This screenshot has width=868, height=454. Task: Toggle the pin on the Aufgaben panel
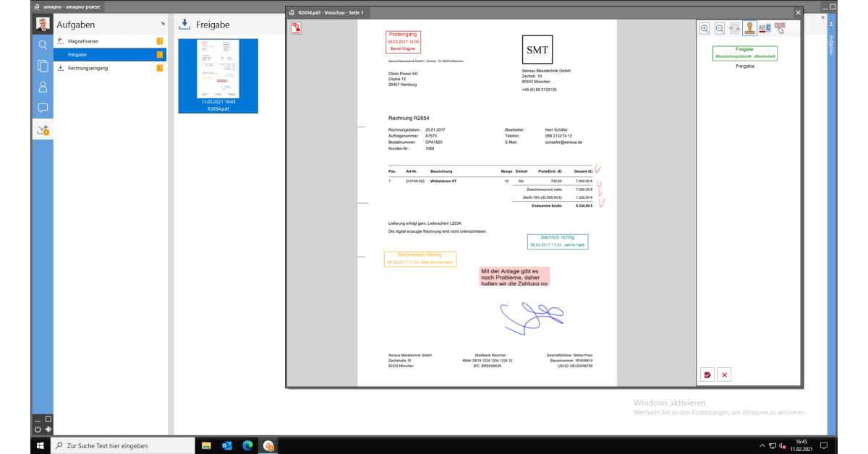(x=162, y=25)
